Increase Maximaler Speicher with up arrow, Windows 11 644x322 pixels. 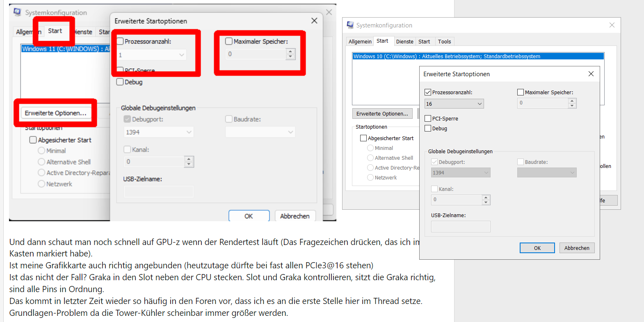tap(290, 51)
